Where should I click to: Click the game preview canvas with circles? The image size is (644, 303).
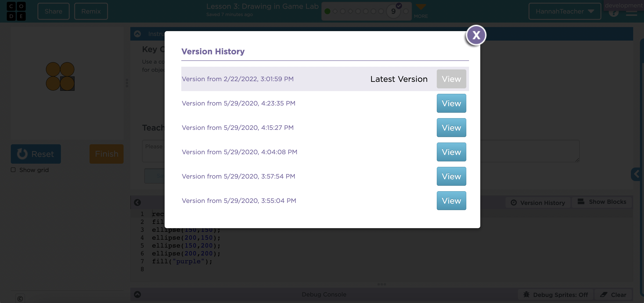(67, 83)
